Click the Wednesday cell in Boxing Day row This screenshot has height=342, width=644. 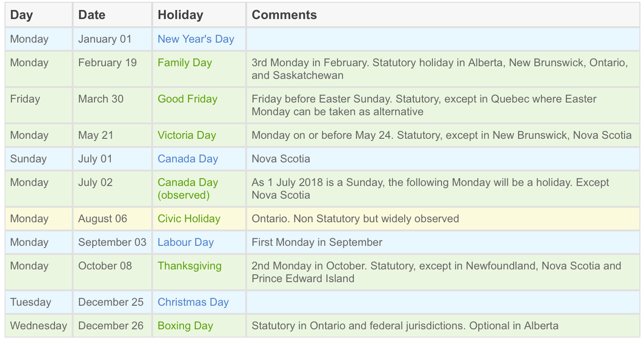coord(38,326)
